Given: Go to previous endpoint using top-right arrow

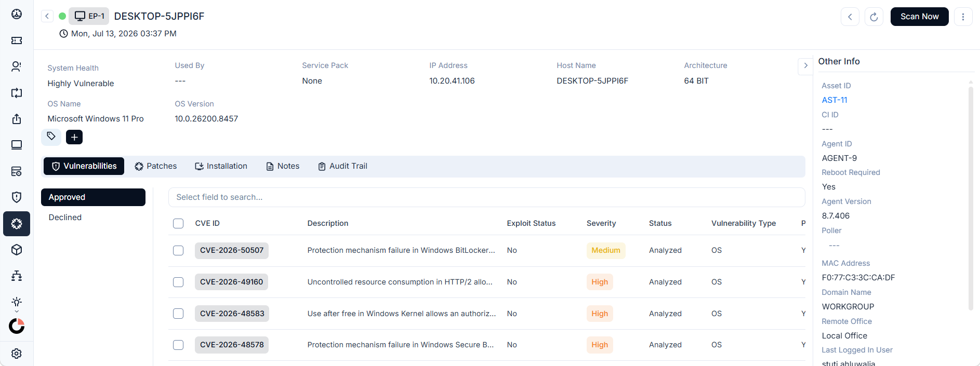Looking at the screenshot, I should click(x=850, y=17).
